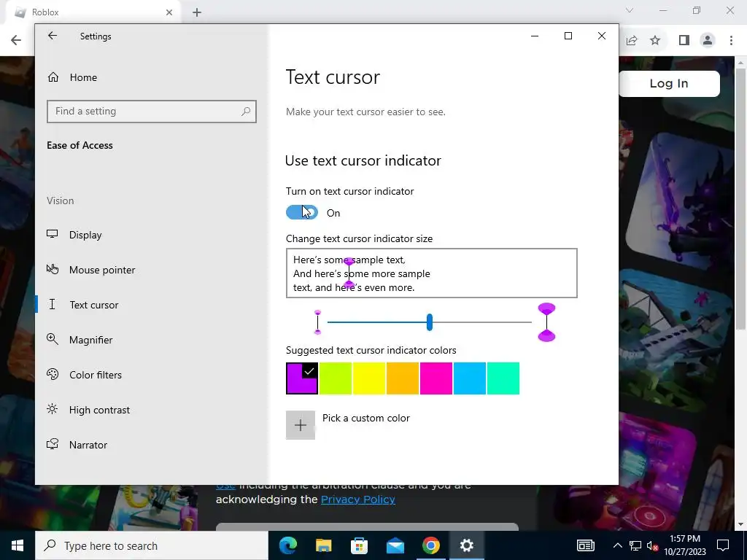
Task: Open the news widget icon in taskbar
Action: pyautogui.click(x=586, y=545)
